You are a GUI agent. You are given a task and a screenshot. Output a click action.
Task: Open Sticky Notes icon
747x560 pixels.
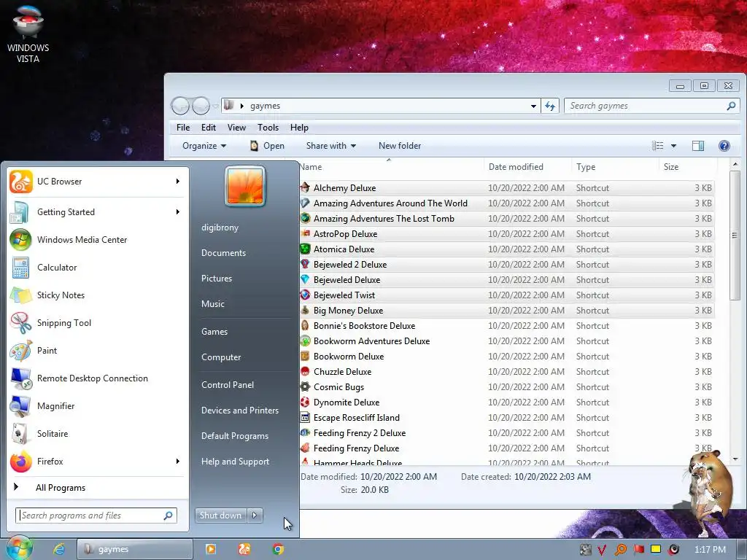point(20,295)
